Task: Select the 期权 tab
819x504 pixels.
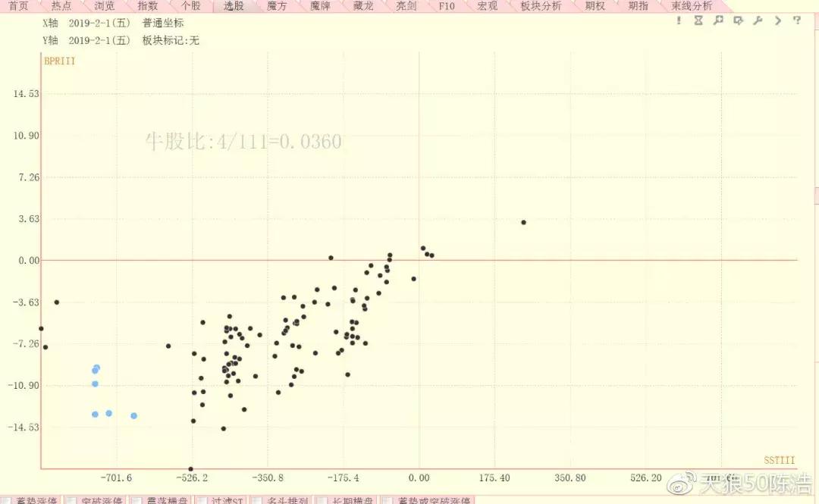Action: coord(595,6)
